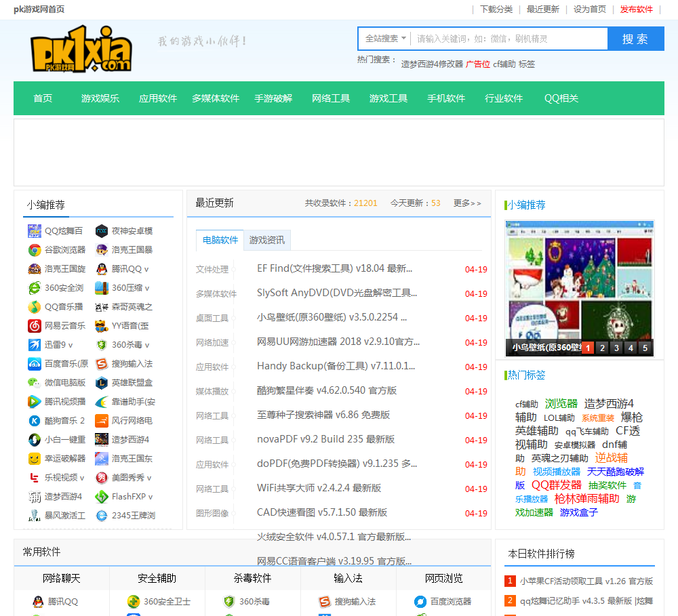Click the 设为首页 link
This screenshot has width=678, height=616.
point(590,9)
